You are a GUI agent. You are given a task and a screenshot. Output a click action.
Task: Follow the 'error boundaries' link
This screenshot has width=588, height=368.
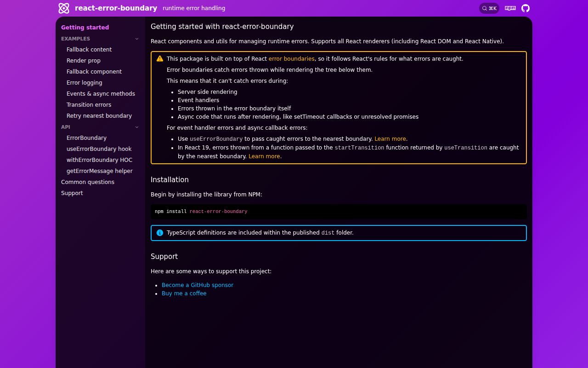[292, 59]
